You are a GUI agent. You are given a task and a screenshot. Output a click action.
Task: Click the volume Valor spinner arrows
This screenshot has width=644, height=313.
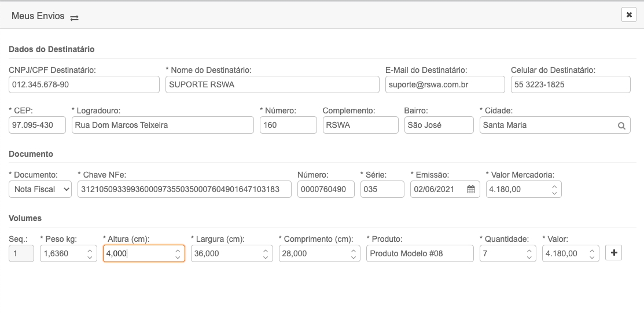592,253
